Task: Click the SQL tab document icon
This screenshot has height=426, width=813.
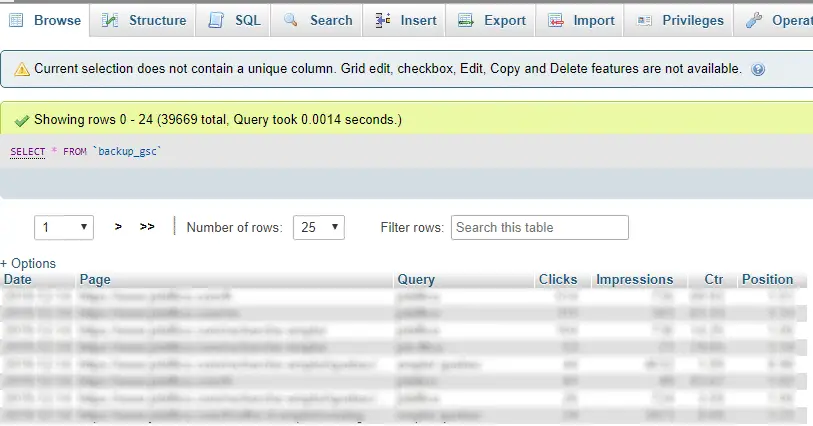Action: (x=216, y=20)
